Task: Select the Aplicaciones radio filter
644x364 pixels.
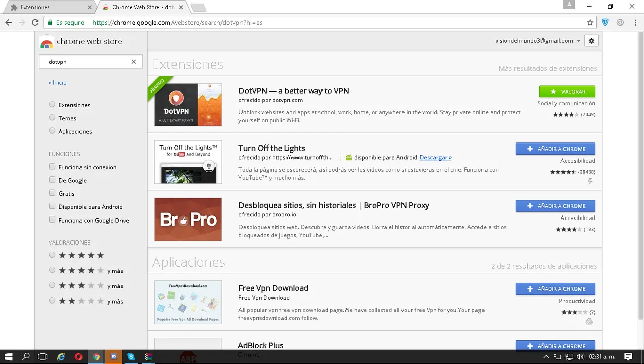Action: coord(52,131)
